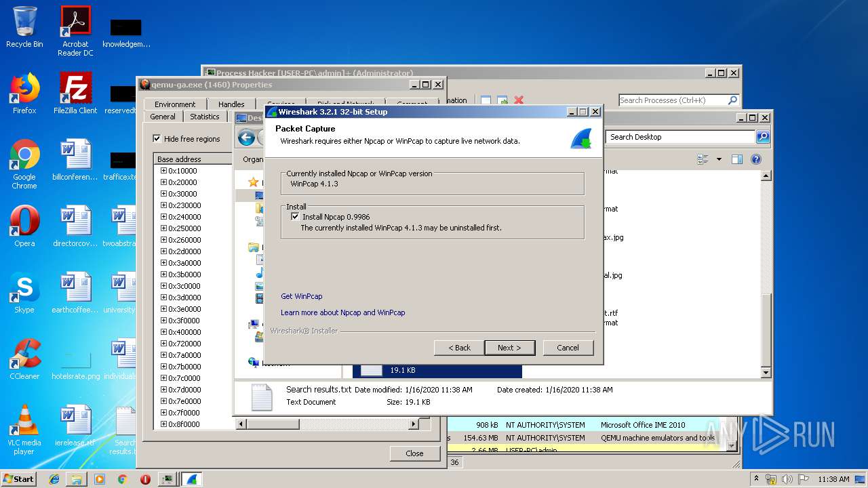Click the find window icon in Process Hacker toolbar
The image size is (868, 488).
(486, 100)
